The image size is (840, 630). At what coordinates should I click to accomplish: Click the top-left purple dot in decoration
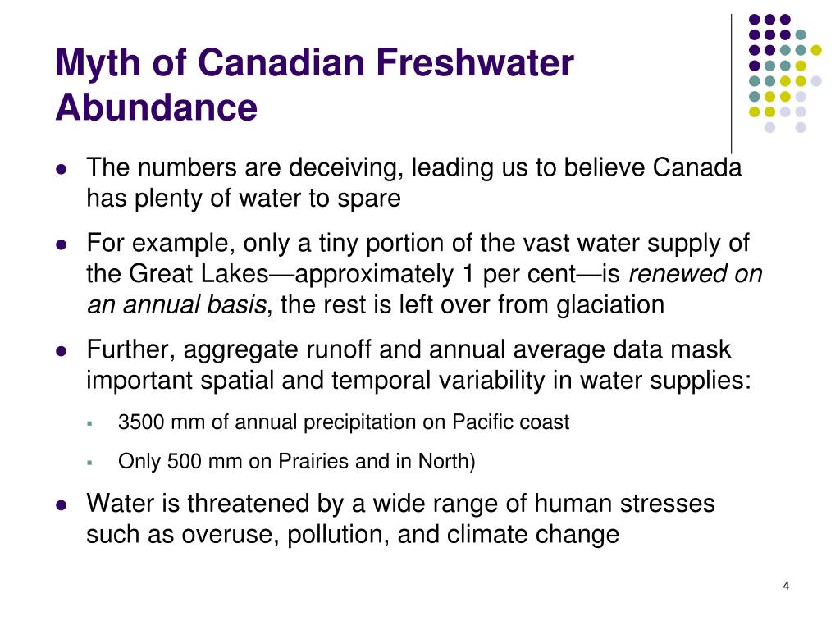tap(755, 20)
